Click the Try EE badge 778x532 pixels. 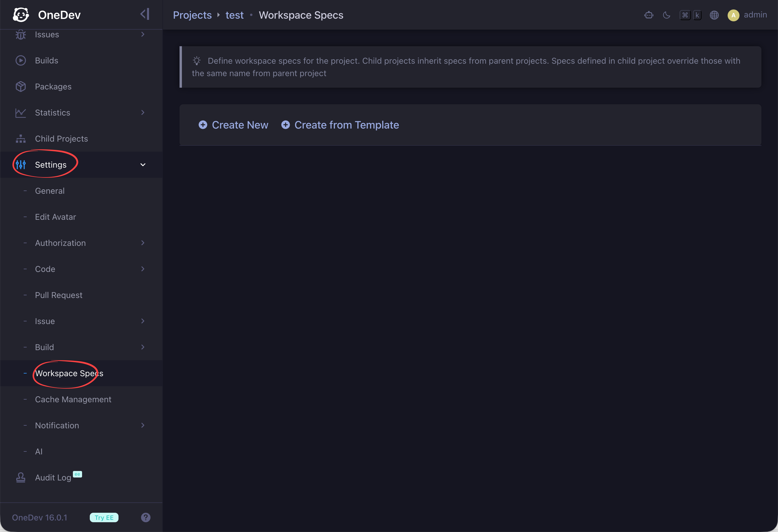coord(104,517)
